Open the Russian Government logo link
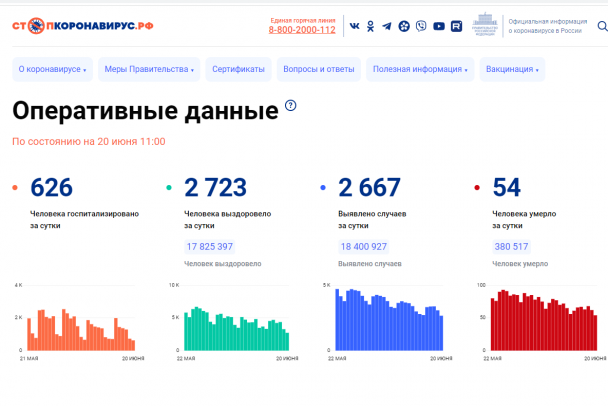608x406 pixels. coord(482,25)
